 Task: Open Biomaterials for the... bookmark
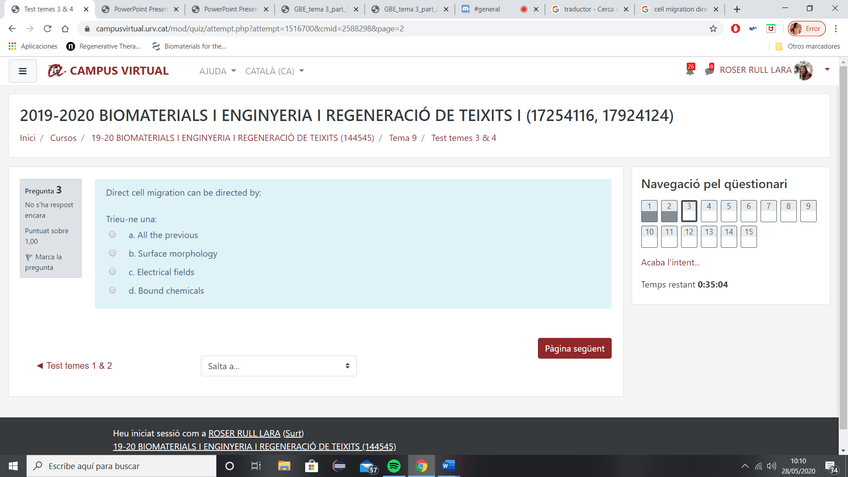tap(189, 47)
